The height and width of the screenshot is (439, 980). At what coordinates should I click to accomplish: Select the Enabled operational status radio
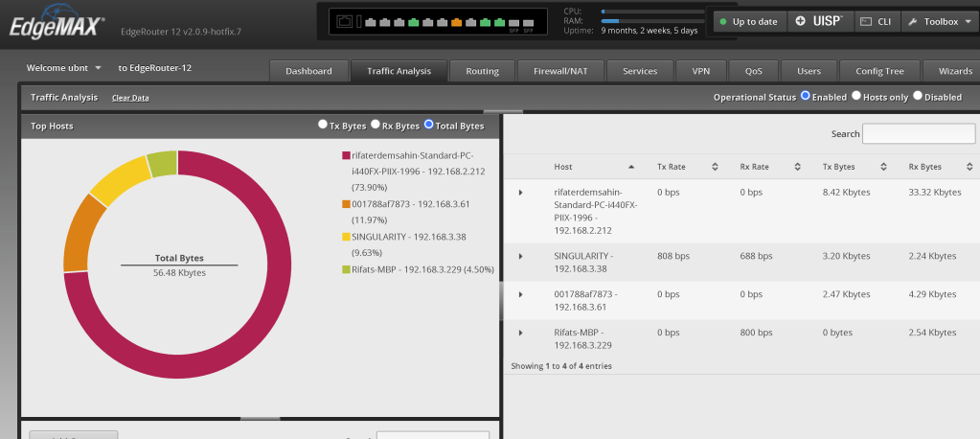pos(805,96)
